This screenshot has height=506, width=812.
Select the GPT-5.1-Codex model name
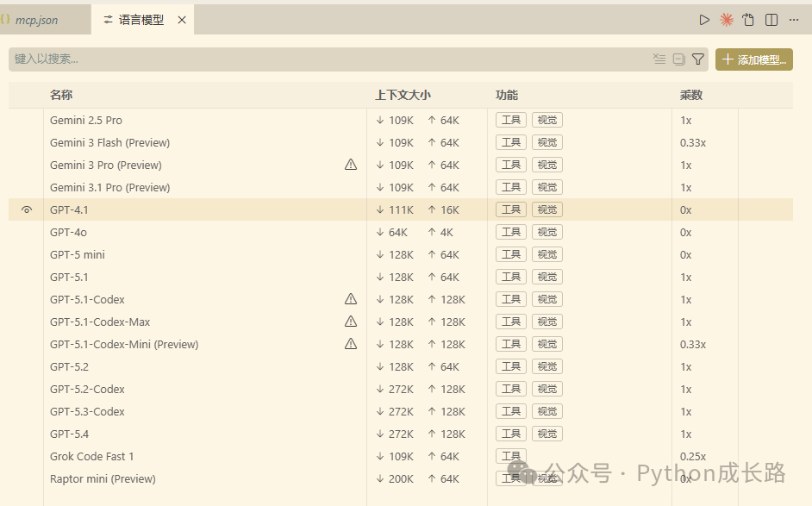[87, 299]
